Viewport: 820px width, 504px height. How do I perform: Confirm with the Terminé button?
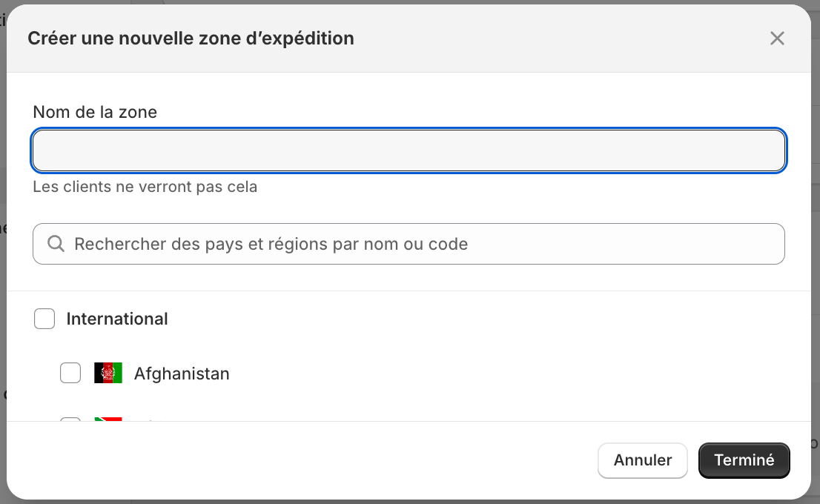pyautogui.click(x=744, y=460)
